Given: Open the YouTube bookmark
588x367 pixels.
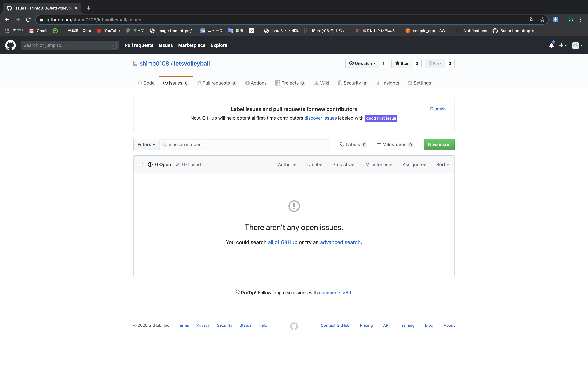Looking at the screenshot, I should (108, 31).
